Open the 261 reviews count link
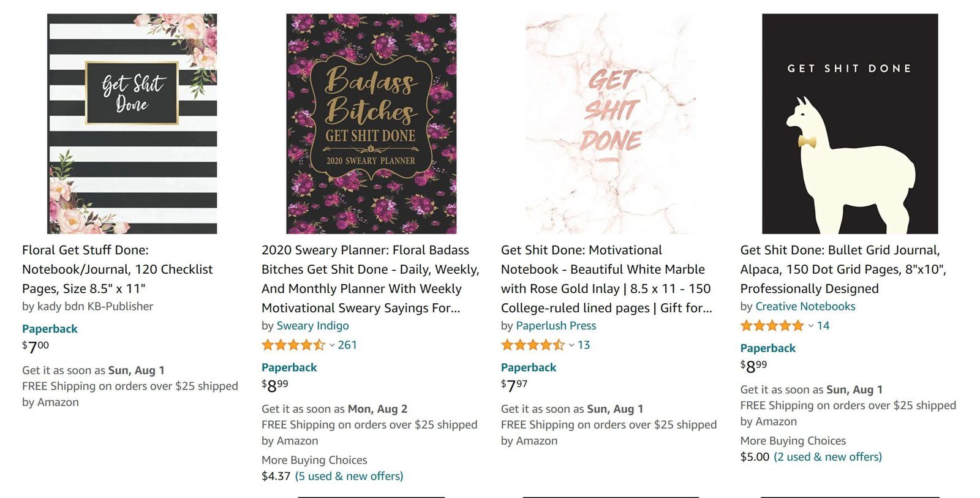980x498 pixels. pyautogui.click(x=347, y=345)
